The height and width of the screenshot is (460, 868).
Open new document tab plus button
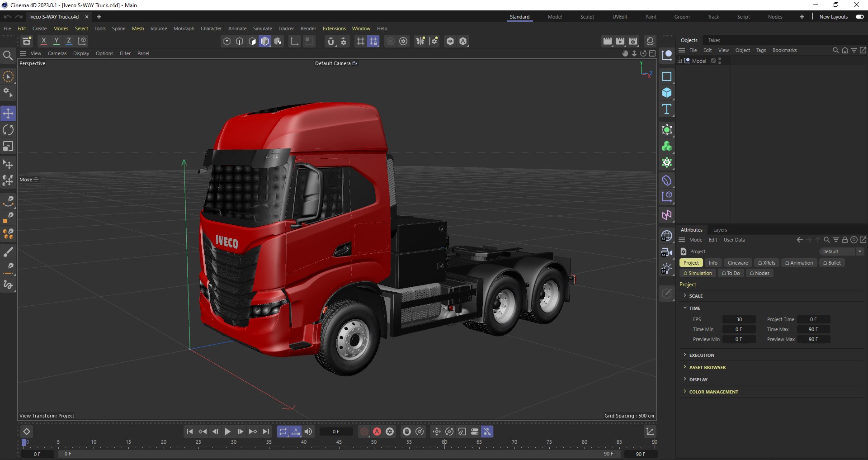pyautogui.click(x=99, y=17)
